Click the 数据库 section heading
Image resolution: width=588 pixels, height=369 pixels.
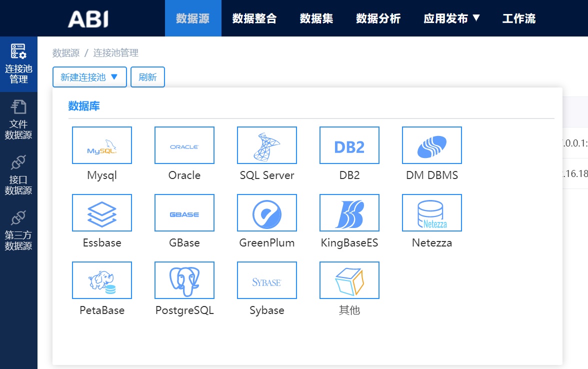coord(84,106)
